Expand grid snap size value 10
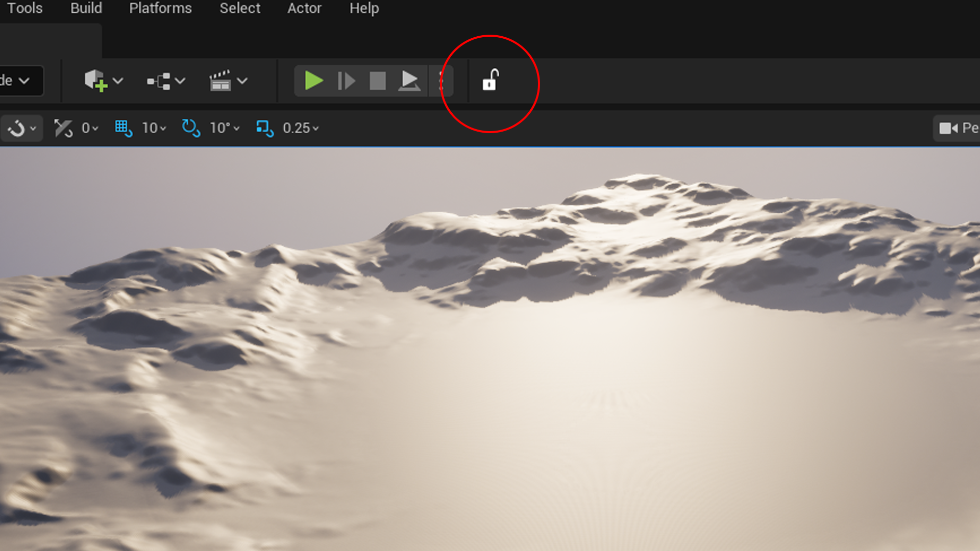Image resolution: width=980 pixels, height=551 pixels. [x=154, y=128]
